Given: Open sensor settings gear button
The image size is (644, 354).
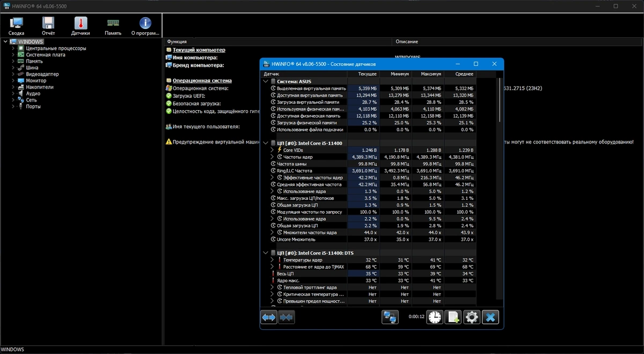Looking at the screenshot, I should coord(472,317).
